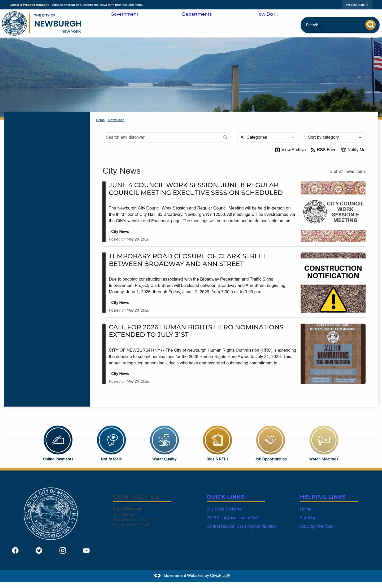Screen dimensions: 382x588
Task: Click the Notify Me text link
Action: click(x=356, y=150)
